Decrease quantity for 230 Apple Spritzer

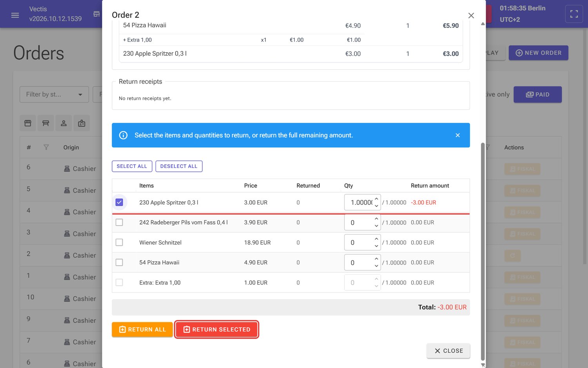[376, 206]
